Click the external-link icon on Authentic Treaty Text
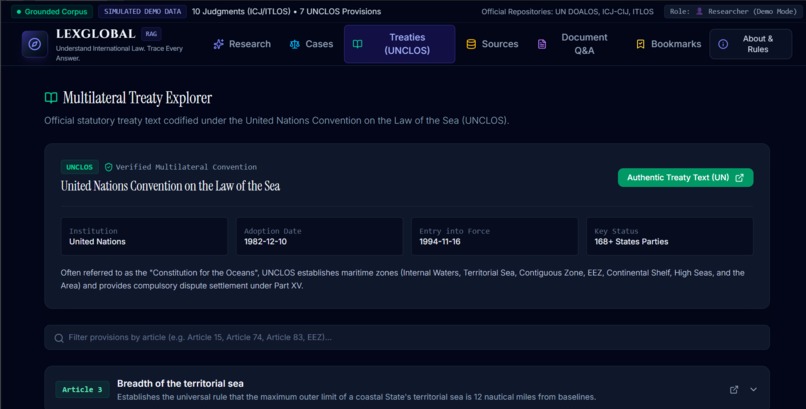Screen dimensions: 806x409 click(739, 178)
